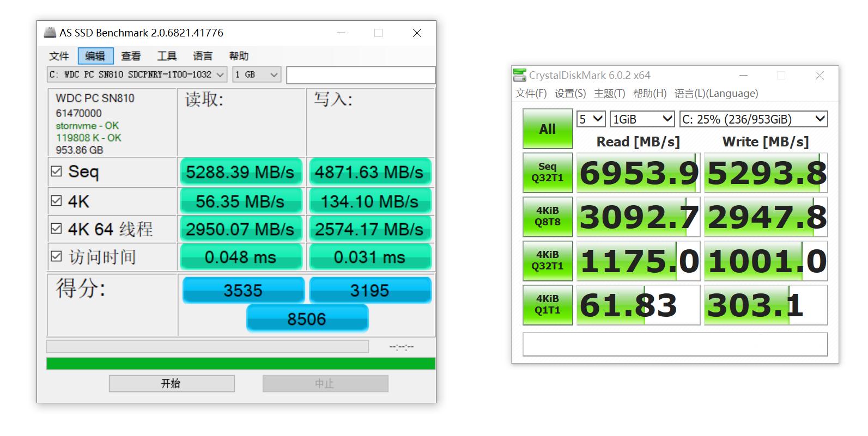Click the Seq Q32T1 read value 6953.9
Screen dimensions: 868x436
638,173
